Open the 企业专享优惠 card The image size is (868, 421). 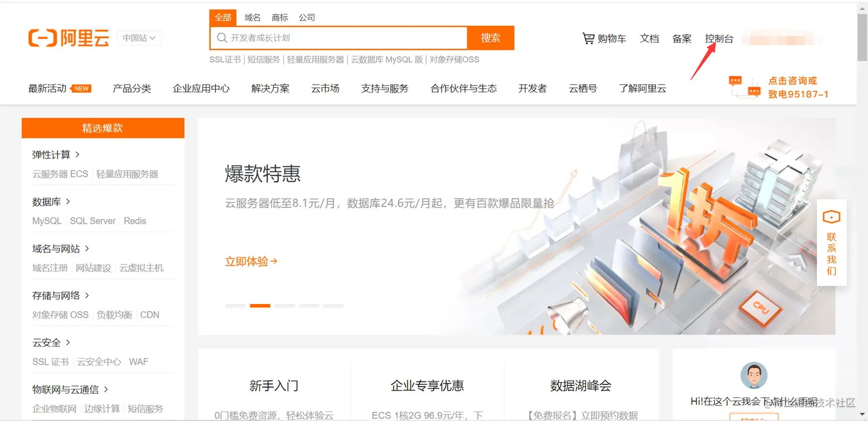[x=427, y=385]
